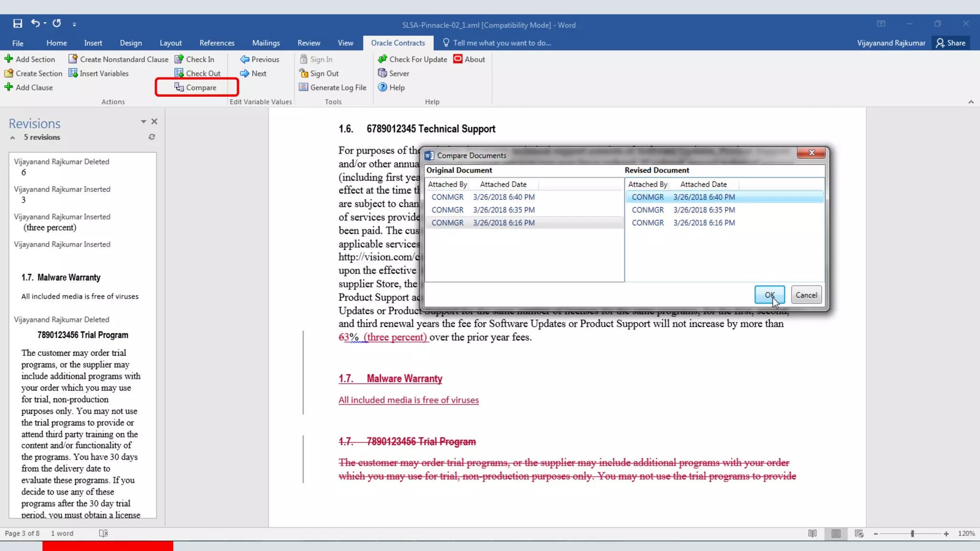The width and height of the screenshot is (980, 551).
Task: Click Generate Log File
Action: [x=333, y=88]
